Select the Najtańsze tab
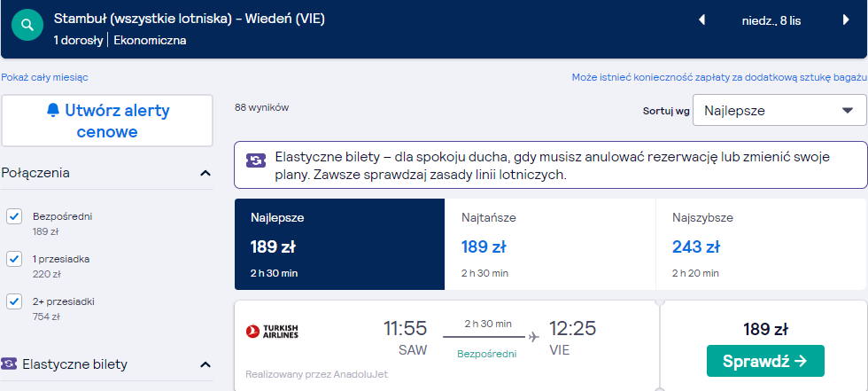Screen dimensions: 868x391 click(550, 244)
